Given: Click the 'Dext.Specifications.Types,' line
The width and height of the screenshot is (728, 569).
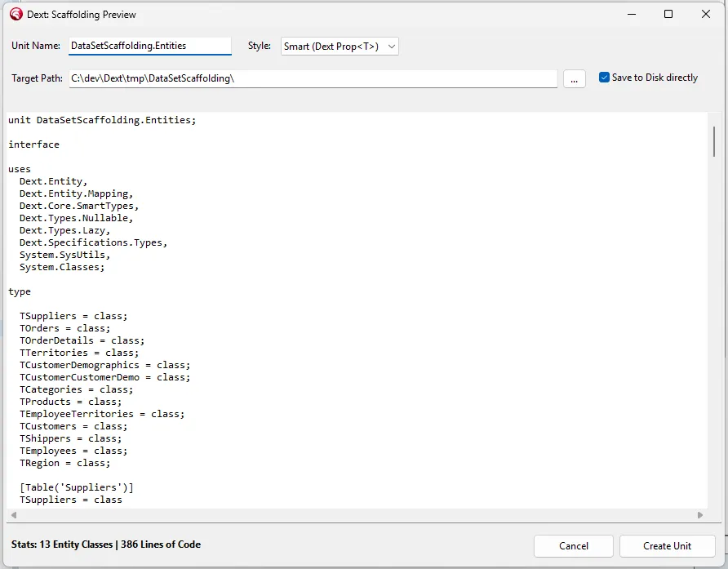Looking at the screenshot, I should [x=93, y=242].
